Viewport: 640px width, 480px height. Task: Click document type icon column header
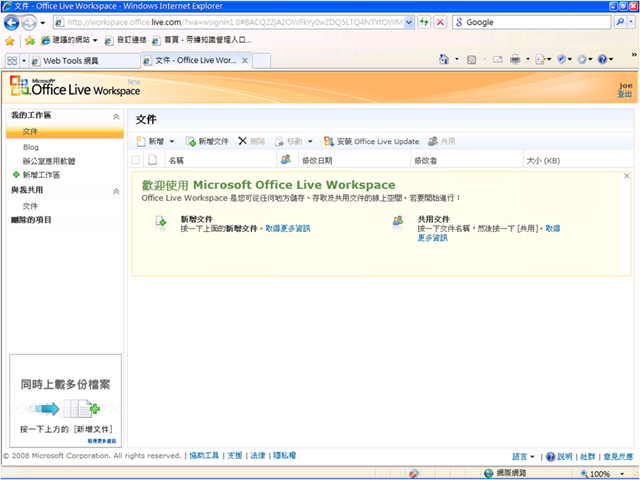pyautogui.click(x=152, y=160)
